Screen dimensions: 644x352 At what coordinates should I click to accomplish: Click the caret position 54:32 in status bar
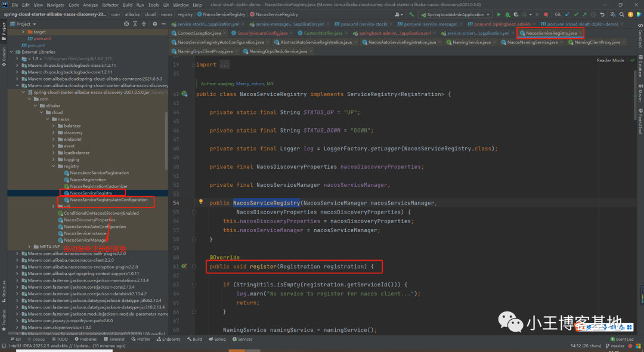coord(586,346)
